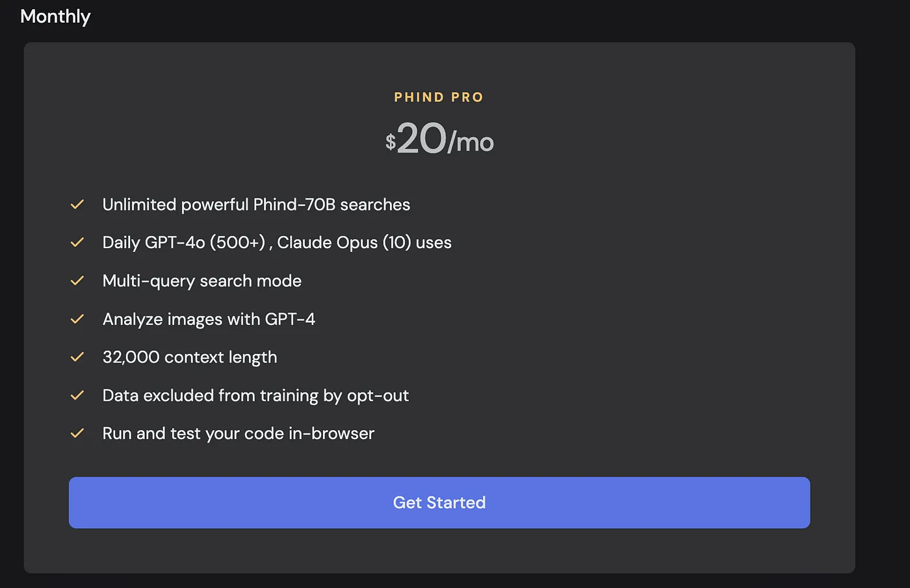Click the checkmark beside Data excluded from training
This screenshot has height=588, width=910.
pos(77,395)
